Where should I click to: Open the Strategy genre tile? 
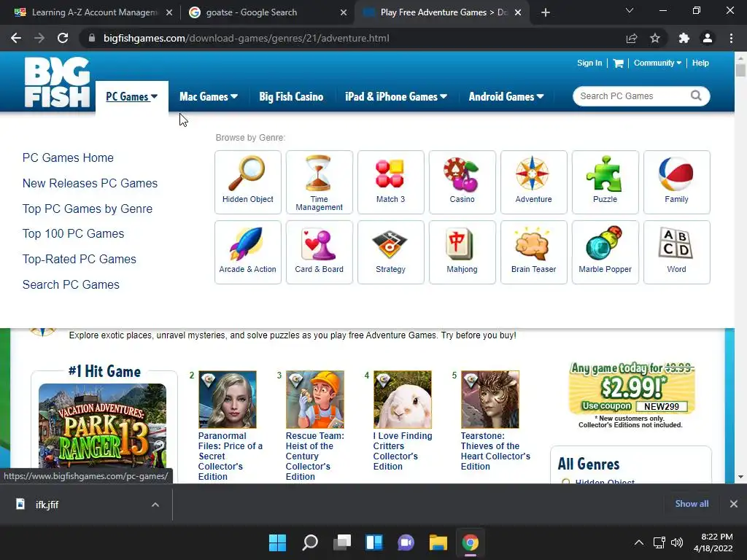[391, 252]
